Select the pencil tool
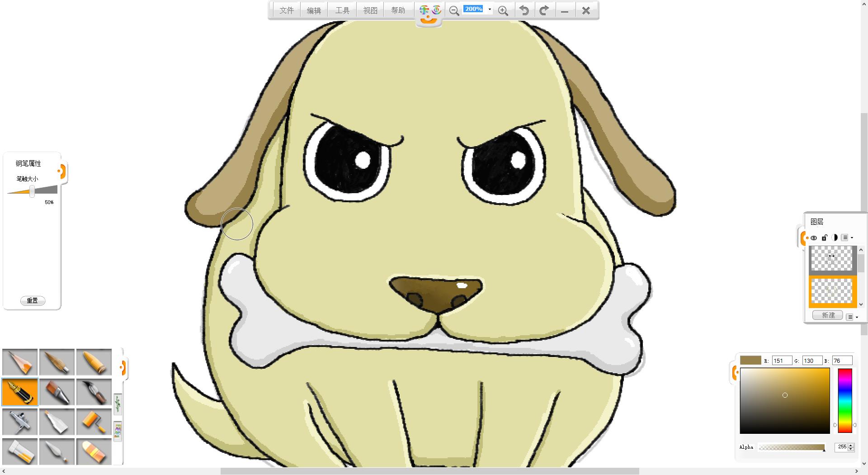The width and height of the screenshot is (868, 475). [20, 362]
